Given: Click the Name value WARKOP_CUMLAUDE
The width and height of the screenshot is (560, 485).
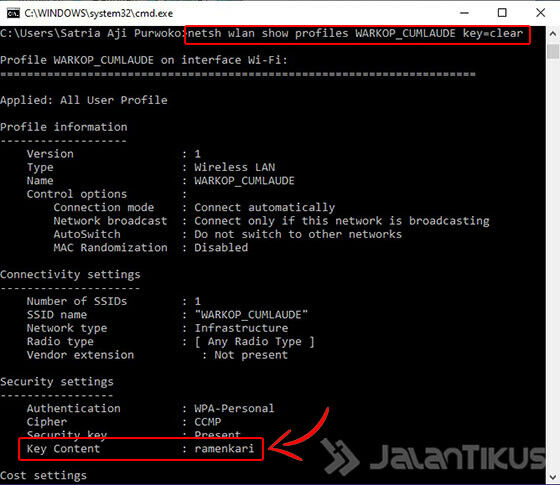Looking at the screenshot, I should (x=244, y=181).
